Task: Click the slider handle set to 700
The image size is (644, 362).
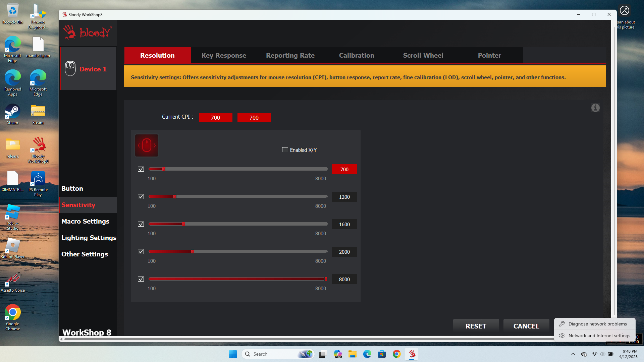Action: 164,169
